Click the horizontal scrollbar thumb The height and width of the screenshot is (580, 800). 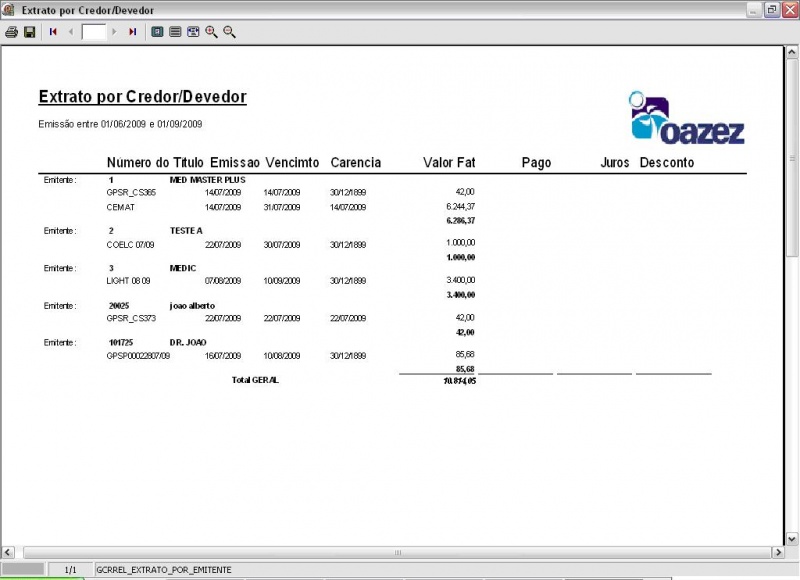click(x=397, y=552)
